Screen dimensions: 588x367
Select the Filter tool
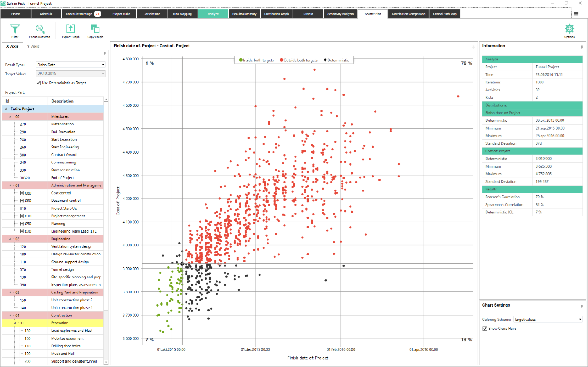15,30
